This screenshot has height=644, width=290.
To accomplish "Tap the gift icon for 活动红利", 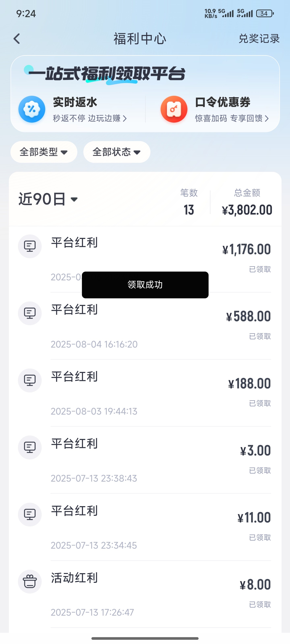I will click(x=30, y=581).
